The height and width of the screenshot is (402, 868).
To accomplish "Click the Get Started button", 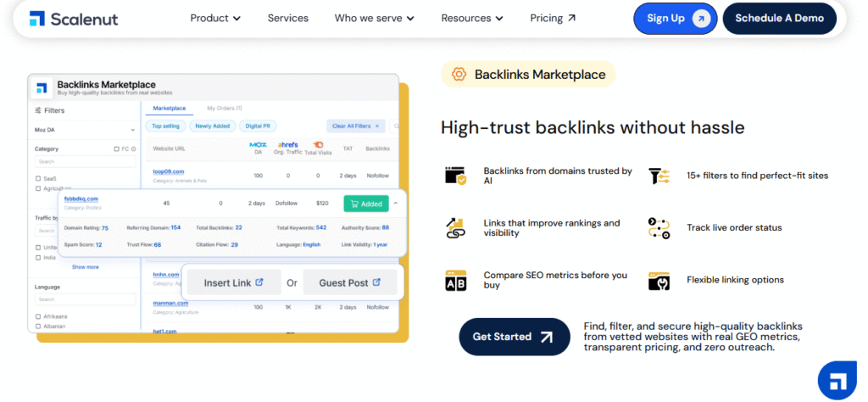I will click(x=514, y=337).
